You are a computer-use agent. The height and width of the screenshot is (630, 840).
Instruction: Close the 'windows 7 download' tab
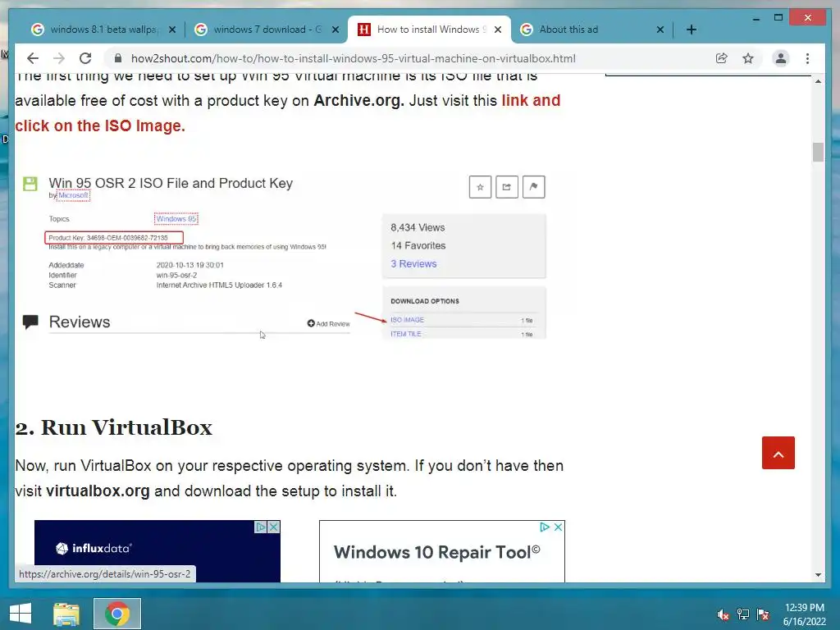(x=336, y=30)
